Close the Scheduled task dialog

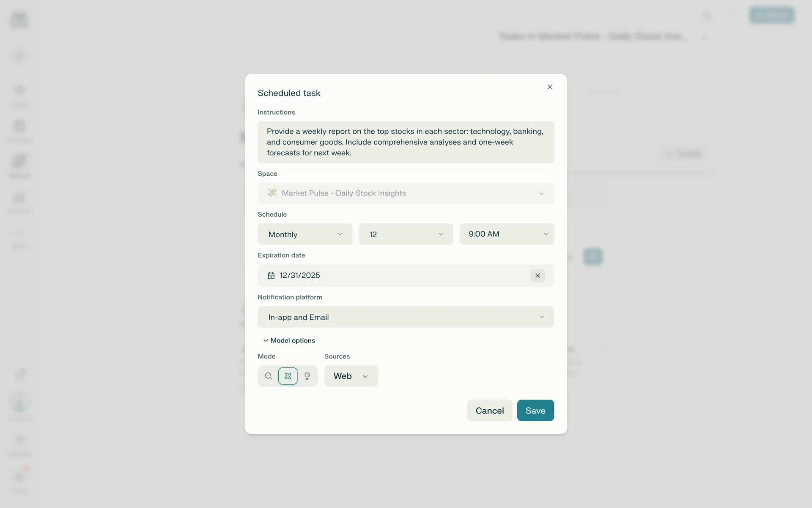[x=550, y=87]
